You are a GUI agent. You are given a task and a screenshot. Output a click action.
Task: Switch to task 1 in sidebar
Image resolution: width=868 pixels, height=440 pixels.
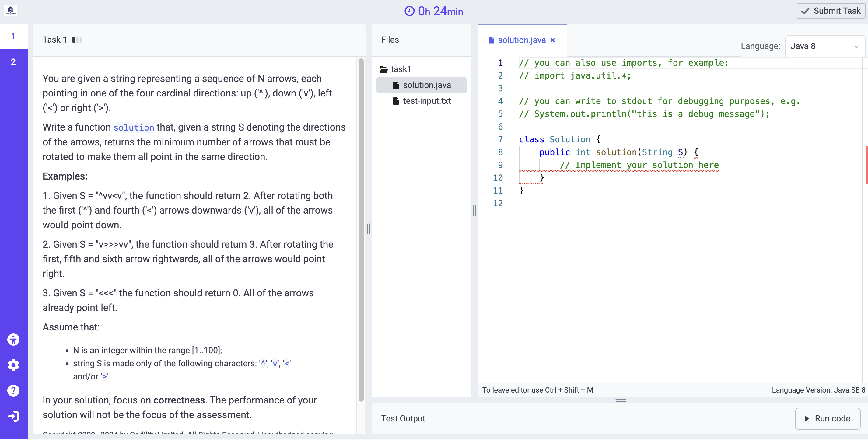(13, 36)
